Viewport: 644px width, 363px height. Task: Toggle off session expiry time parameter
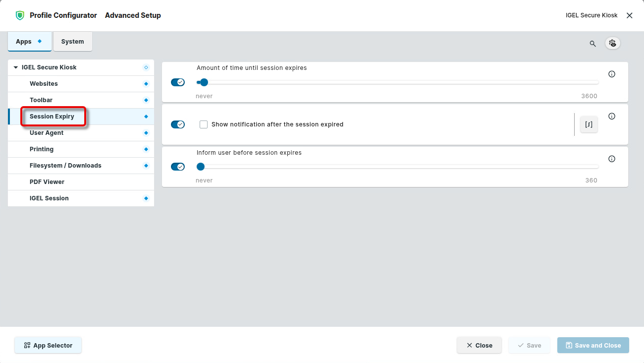[x=178, y=82]
